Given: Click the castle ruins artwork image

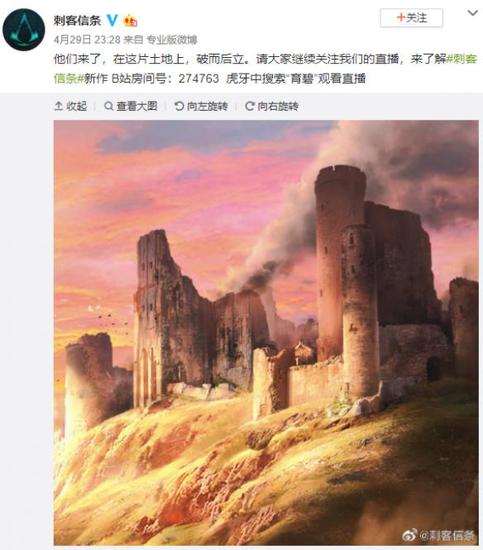Looking at the screenshot, I should click(x=266, y=333).
